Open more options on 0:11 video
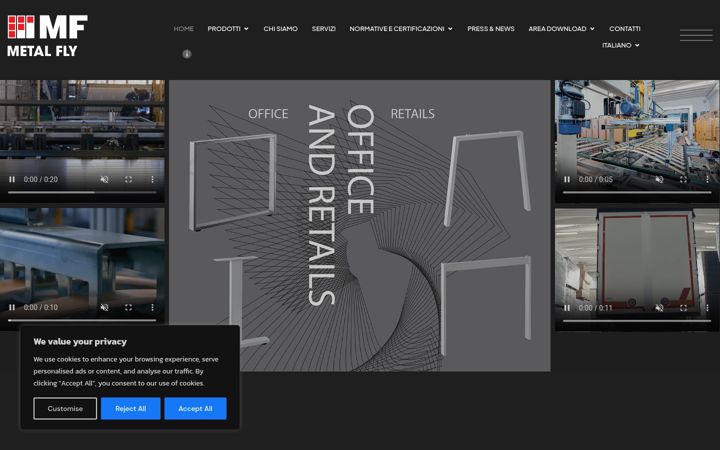The height and width of the screenshot is (450, 720). coord(707,308)
